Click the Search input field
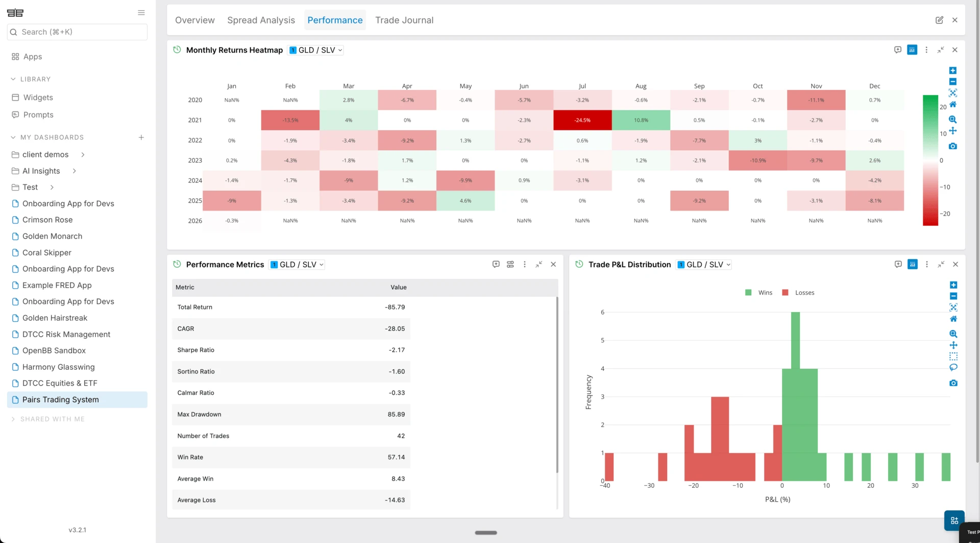Image resolution: width=980 pixels, height=543 pixels. coord(77,32)
